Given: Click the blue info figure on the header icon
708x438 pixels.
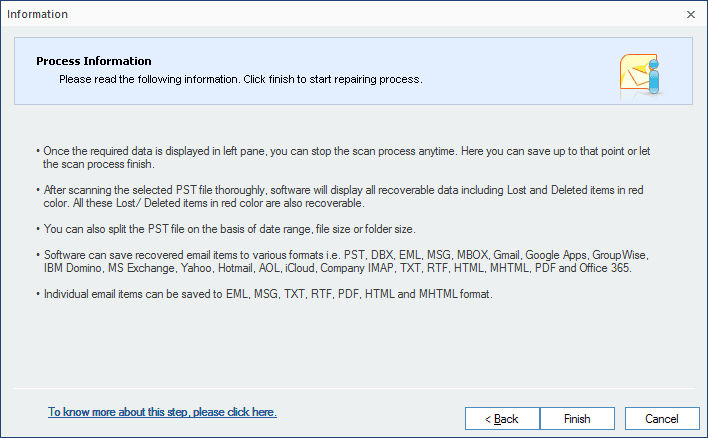Looking at the screenshot, I should point(653,75).
